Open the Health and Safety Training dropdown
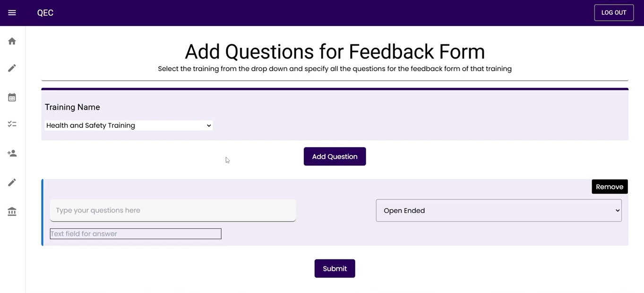 click(128, 126)
